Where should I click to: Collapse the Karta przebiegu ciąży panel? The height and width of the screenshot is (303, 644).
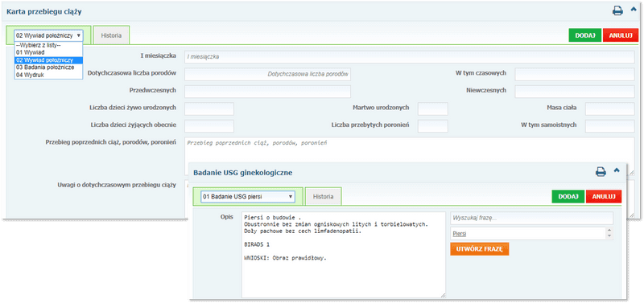pos(634,10)
